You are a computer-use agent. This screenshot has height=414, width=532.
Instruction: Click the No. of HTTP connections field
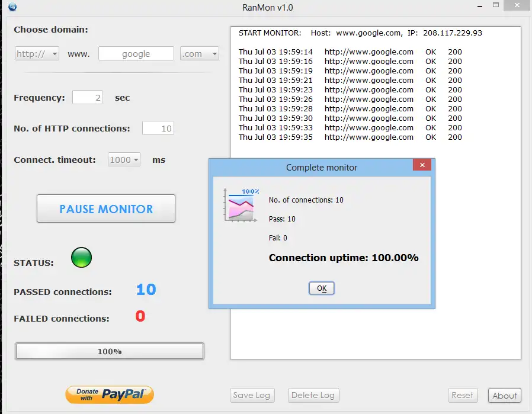tap(158, 128)
